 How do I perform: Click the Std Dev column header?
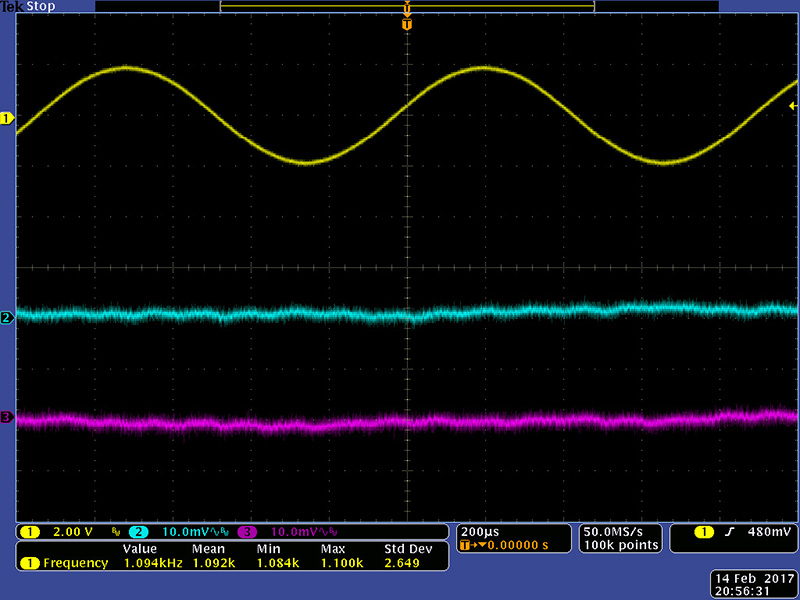[x=406, y=549]
